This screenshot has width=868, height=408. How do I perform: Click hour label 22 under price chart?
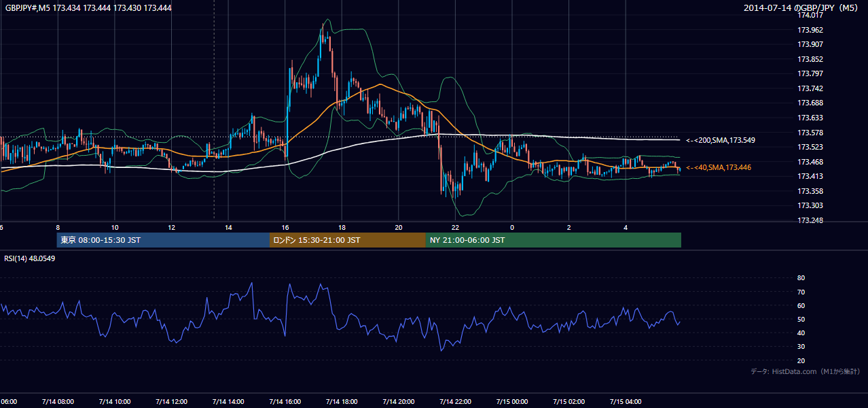pos(456,228)
